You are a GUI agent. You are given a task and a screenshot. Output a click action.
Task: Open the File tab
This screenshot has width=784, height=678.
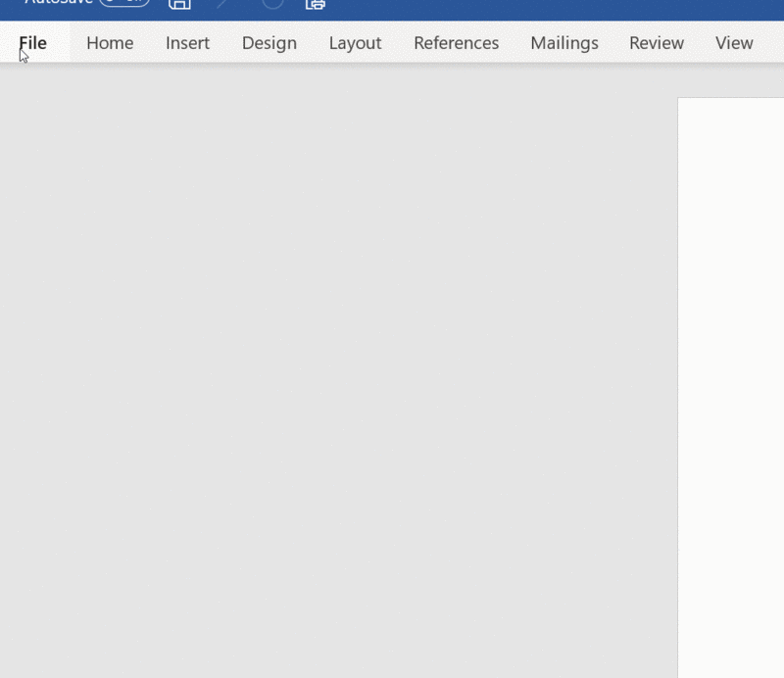click(x=33, y=43)
